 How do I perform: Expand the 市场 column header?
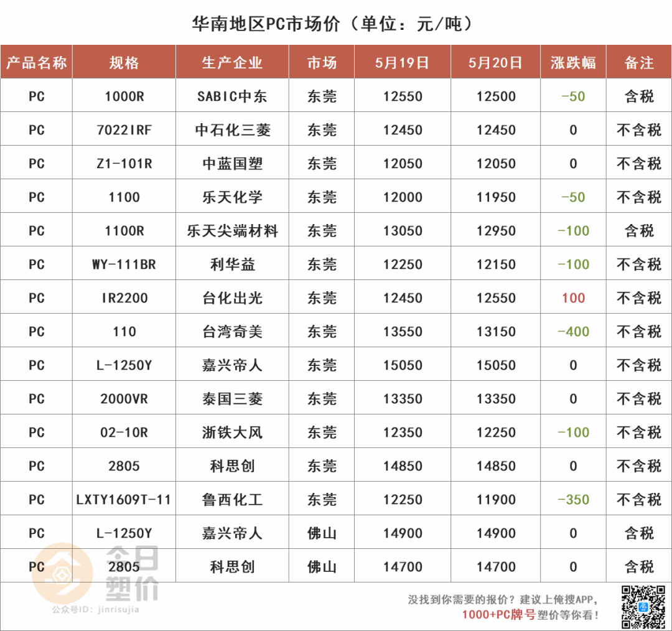tap(321, 62)
